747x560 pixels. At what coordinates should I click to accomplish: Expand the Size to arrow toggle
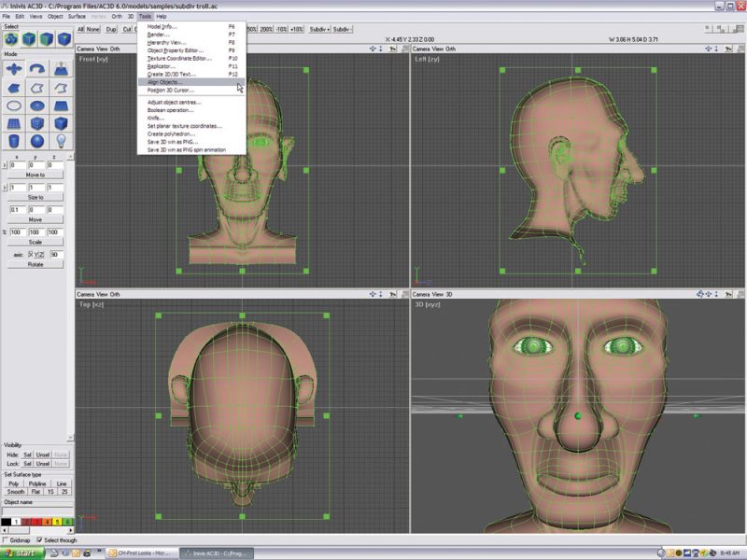coord(4,188)
